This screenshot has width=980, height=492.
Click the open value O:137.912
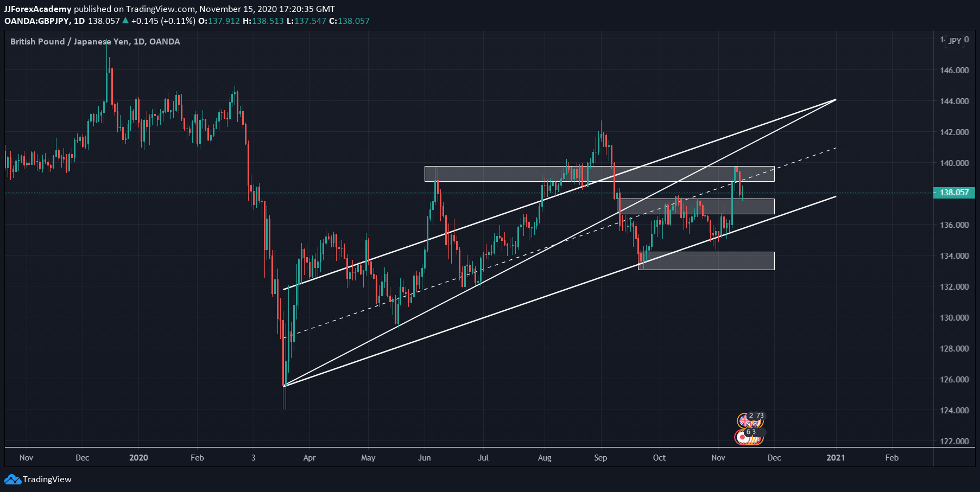(219, 21)
